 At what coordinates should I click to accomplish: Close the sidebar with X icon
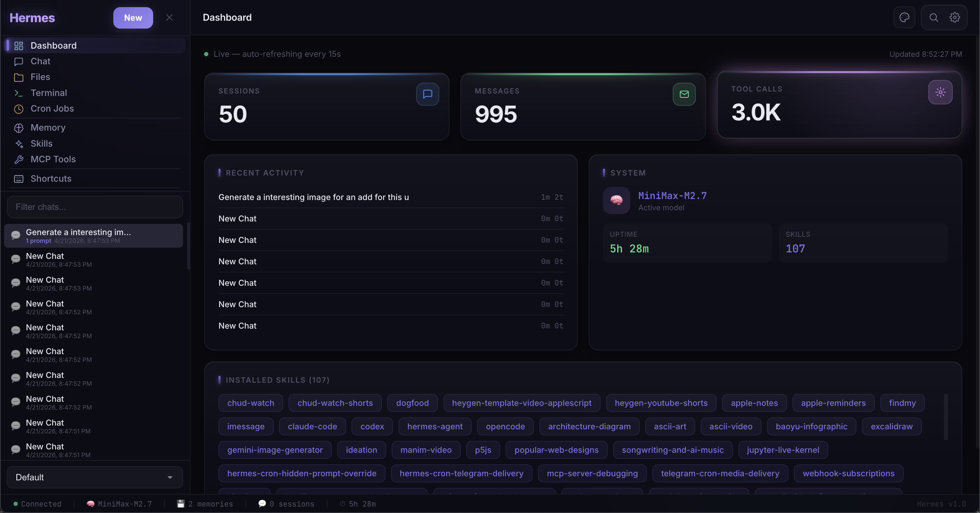tap(169, 17)
